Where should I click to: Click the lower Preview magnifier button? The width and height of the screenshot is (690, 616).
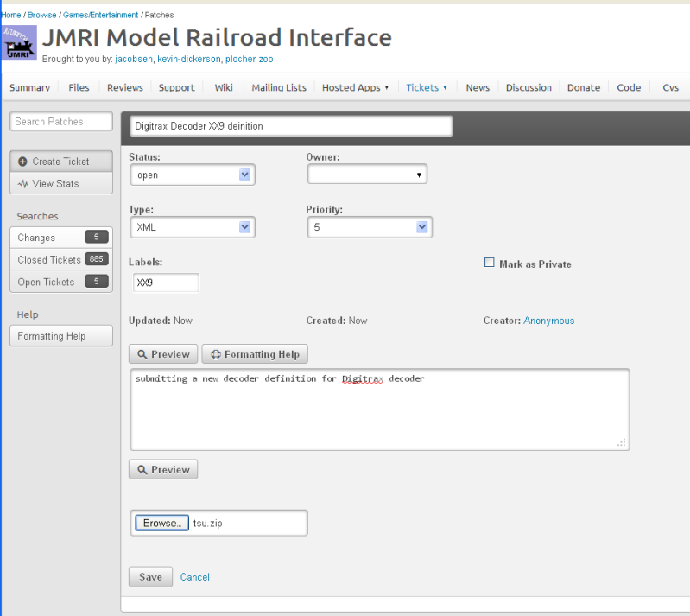[162, 469]
